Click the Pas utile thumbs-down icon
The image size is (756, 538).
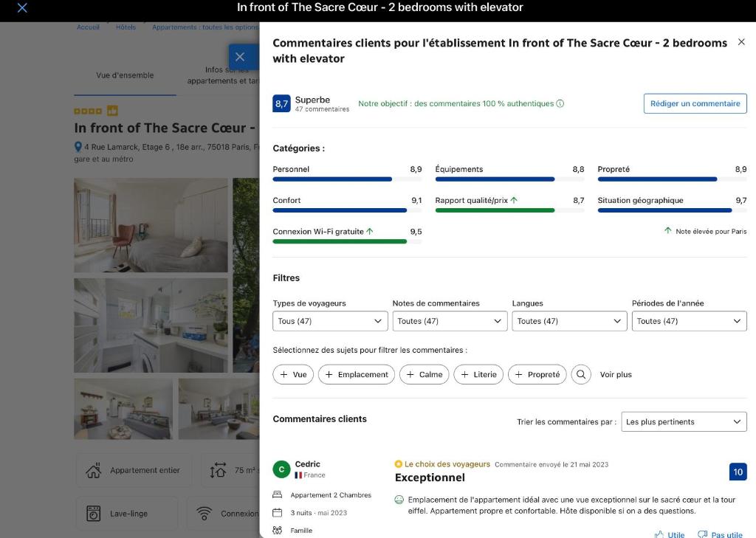[703, 534]
